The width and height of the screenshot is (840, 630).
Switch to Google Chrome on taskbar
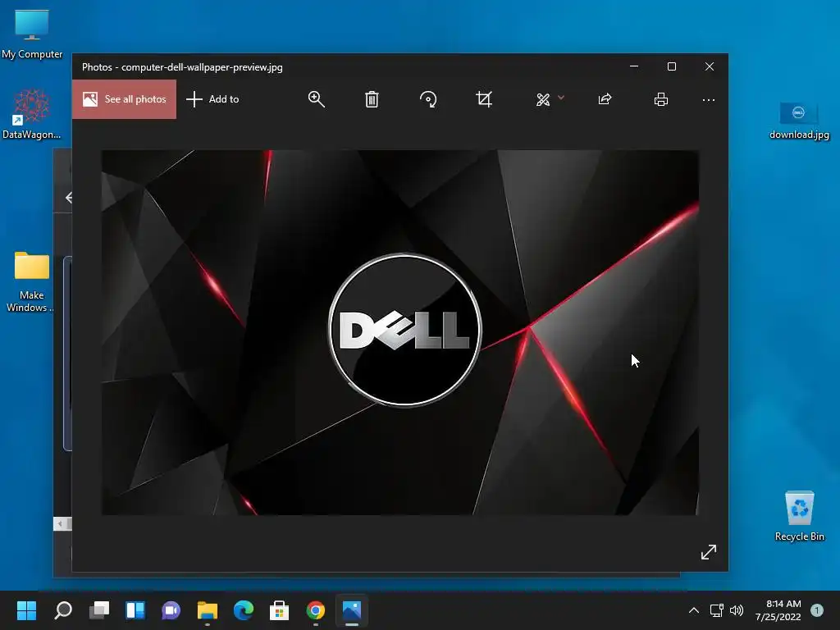click(x=316, y=610)
